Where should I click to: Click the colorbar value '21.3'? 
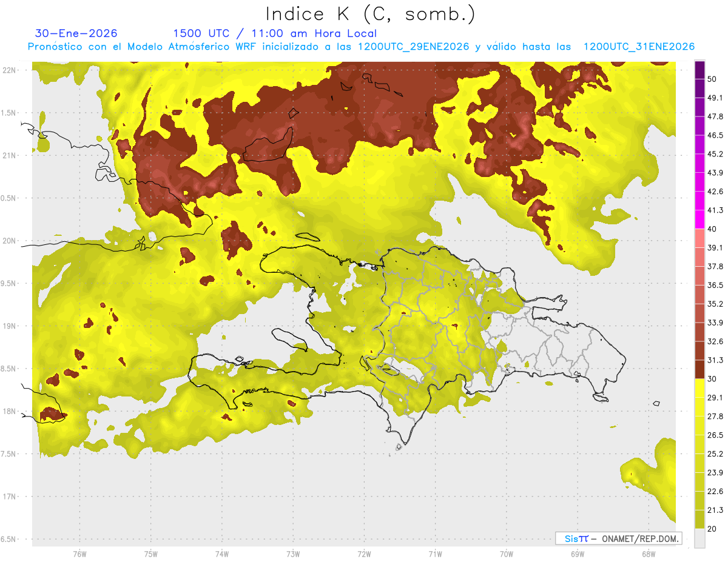715,510
